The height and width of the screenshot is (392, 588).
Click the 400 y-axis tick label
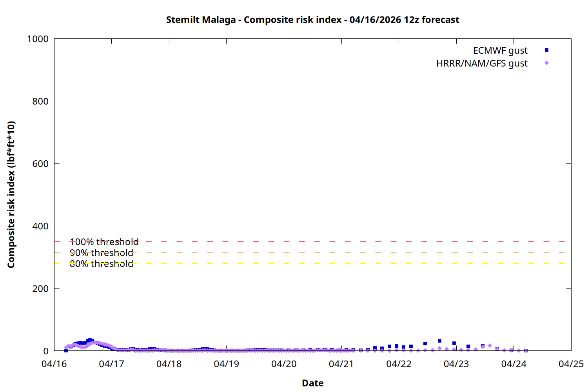[x=40, y=226]
